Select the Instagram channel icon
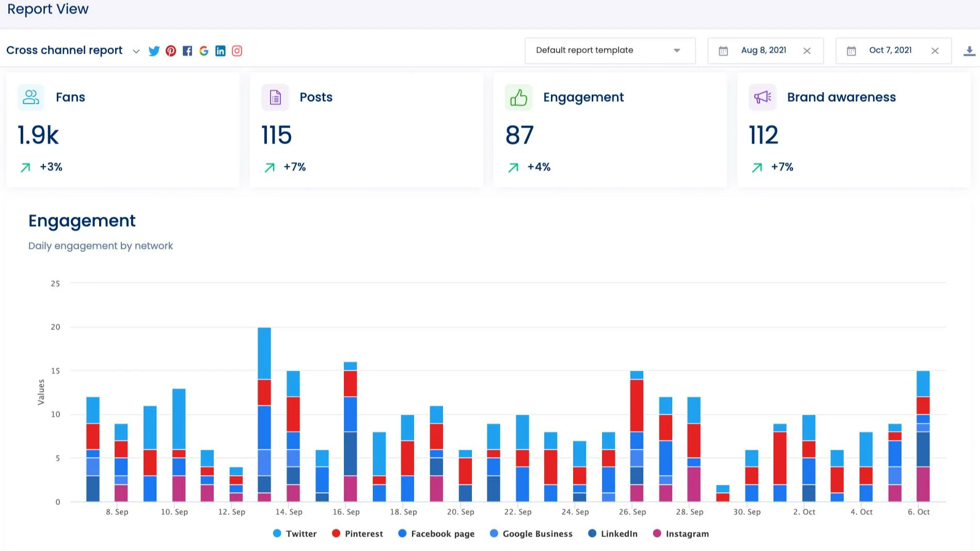 click(x=237, y=51)
